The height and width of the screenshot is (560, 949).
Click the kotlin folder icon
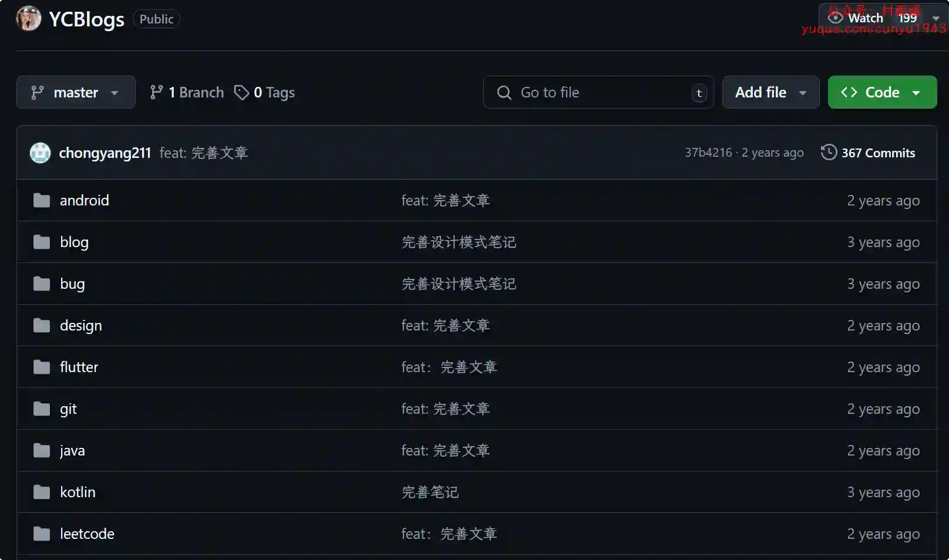tap(42, 492)
